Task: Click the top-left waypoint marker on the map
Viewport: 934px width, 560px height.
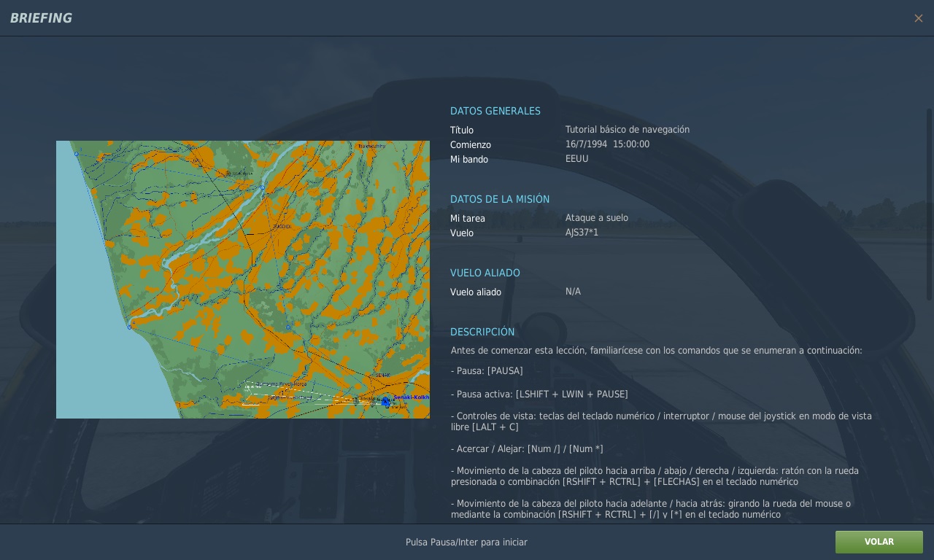Action: (x=77, y=154)
